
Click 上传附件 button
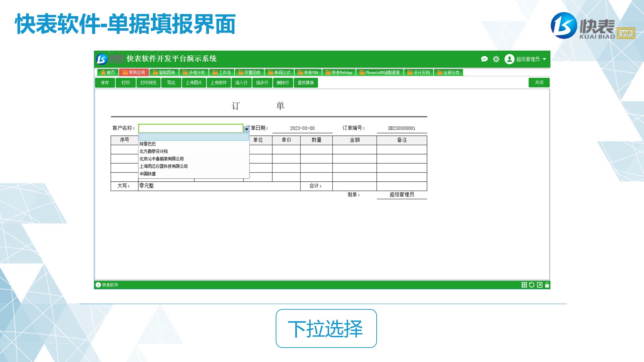pos(219,83)
